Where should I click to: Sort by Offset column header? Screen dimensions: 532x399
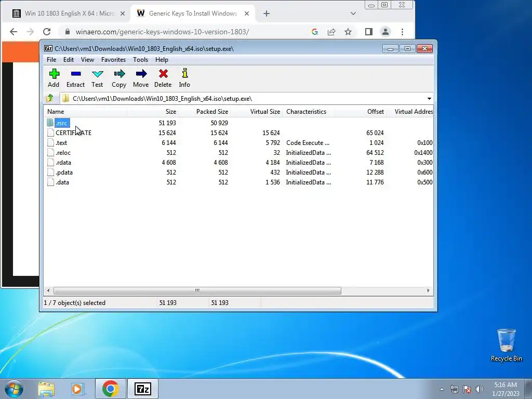[x=361, y=112]
